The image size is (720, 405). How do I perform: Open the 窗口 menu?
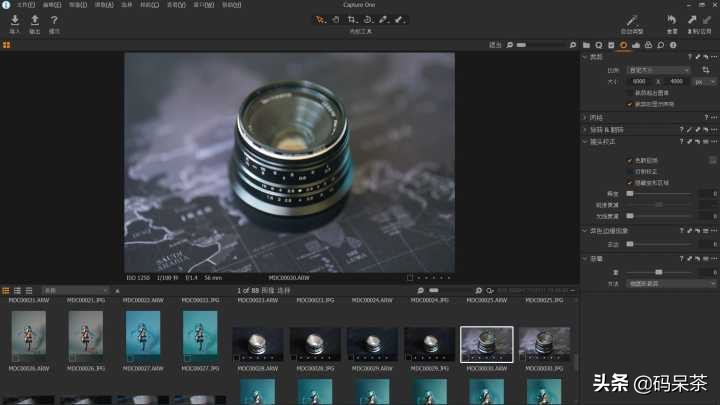pos(202,4)
